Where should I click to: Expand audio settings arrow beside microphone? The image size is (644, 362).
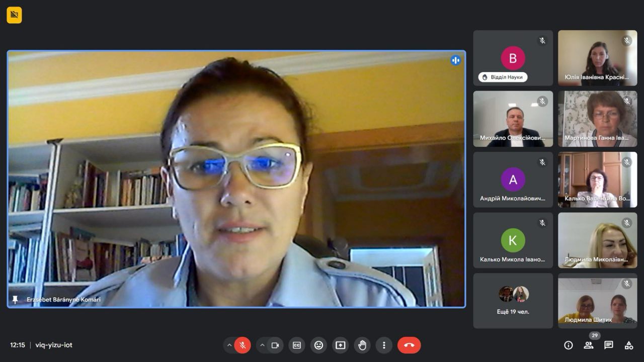pyautogui.click(x=229, y=345)
